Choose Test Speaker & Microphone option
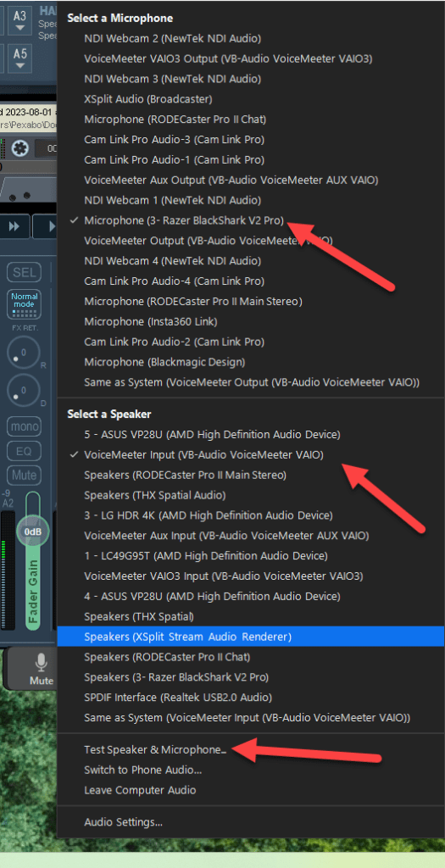Viewport: 445px width, 868px height. (155, 750)
